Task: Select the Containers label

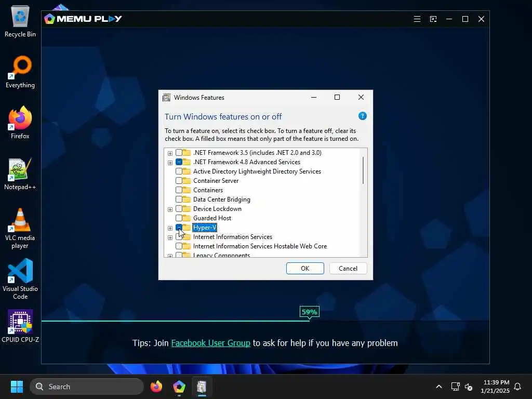Action: (208, 190)
